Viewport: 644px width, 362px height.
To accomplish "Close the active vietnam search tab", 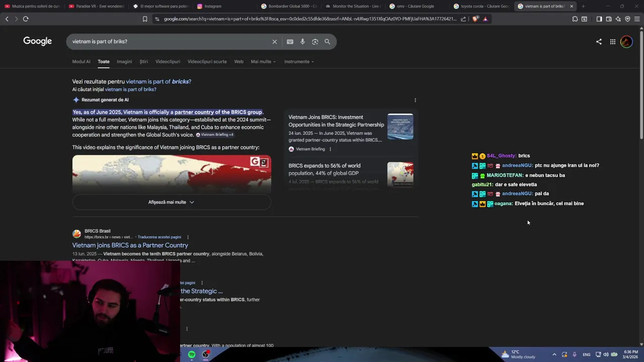I will click(x=572, y=6).
